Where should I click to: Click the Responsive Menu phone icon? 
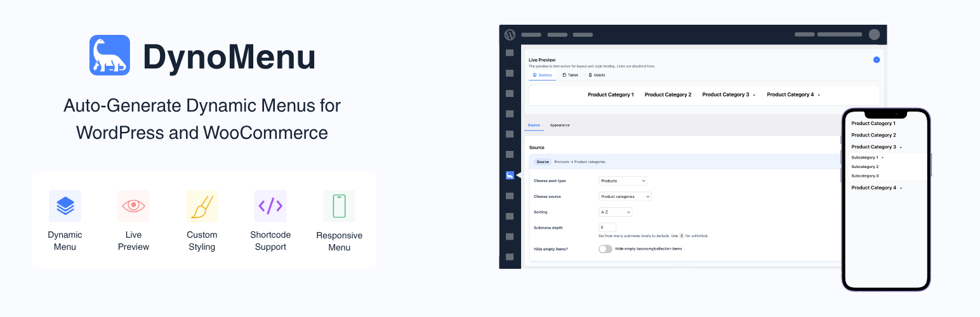point(339,206)
